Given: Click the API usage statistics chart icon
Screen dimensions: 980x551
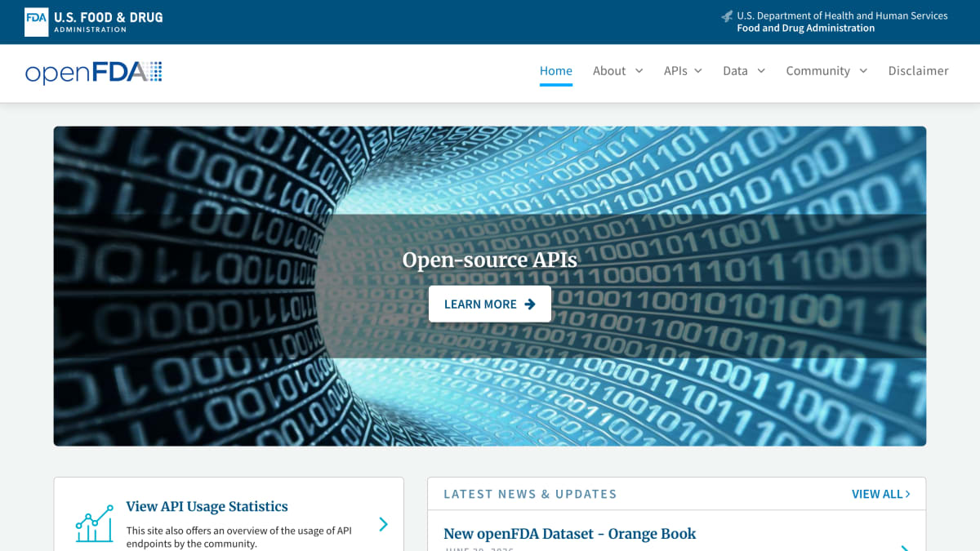Looking at the screenshot, I should tap(94, 523).
